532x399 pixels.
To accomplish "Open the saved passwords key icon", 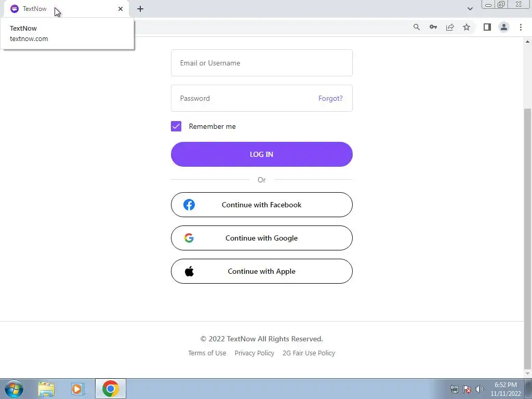I will coord(433,27).
